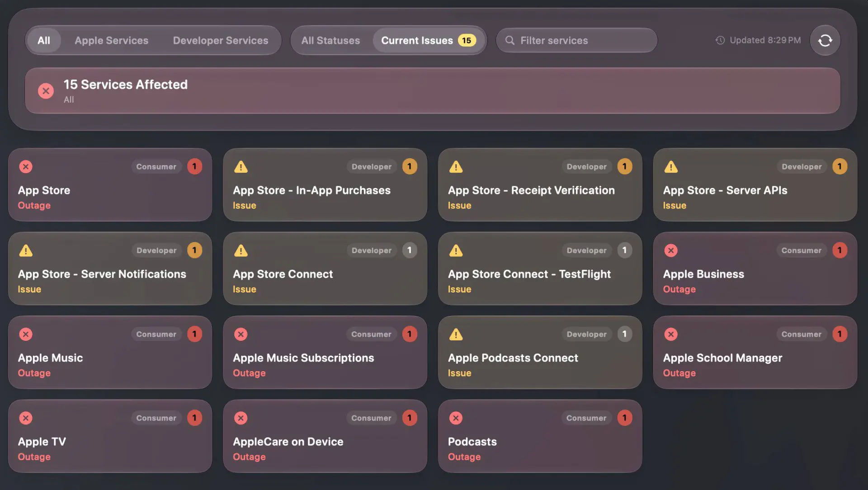868x490 pixels.
Task: Click the clock icon beside Updated time
Action: pos(720,40)
